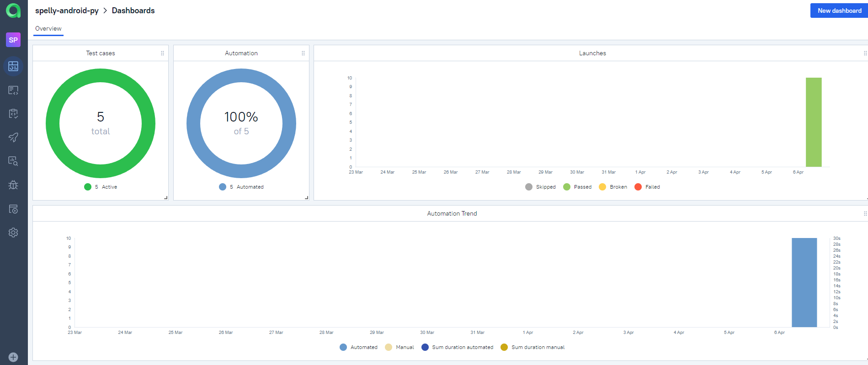This screenshot has width=868, height=365.
Task: Toggle the 5 Active legend item
Action: (x=101, y=187)
